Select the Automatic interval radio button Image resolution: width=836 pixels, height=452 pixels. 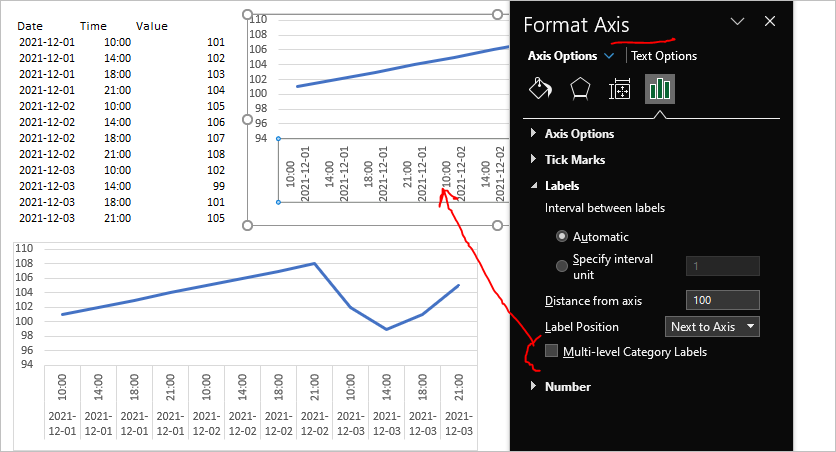(562, 236)
